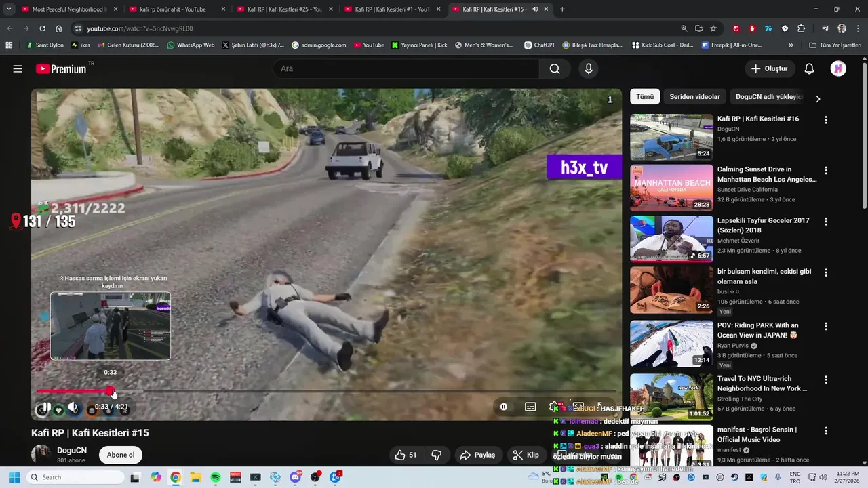Open the Manhattan Beach video thumbnail

point(671,188)
